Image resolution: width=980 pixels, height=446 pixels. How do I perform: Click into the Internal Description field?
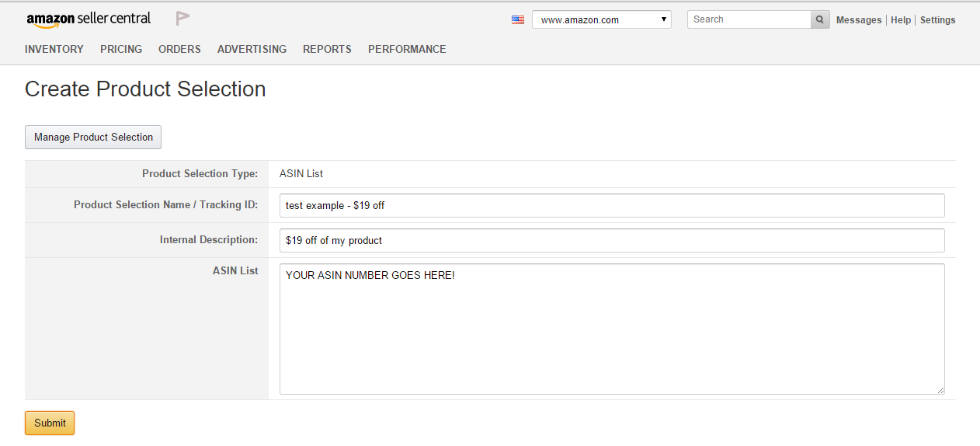[612, 240]
